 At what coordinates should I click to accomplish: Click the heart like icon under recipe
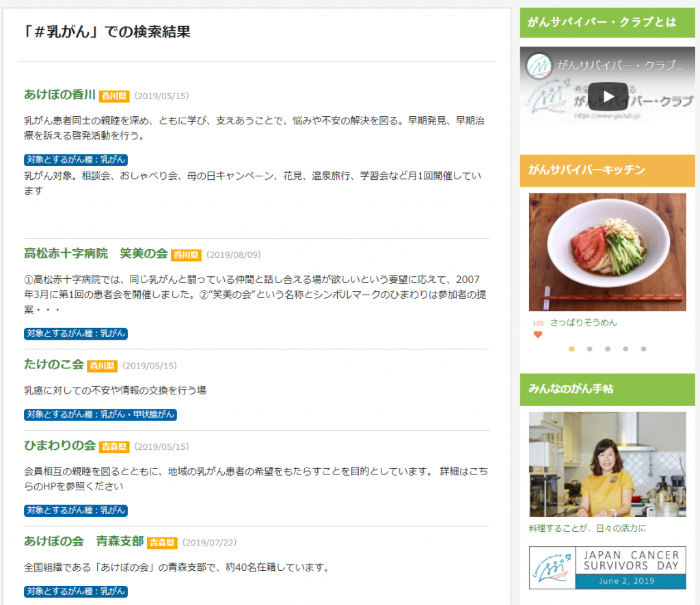pyautogui.click(x=538, y=334)
